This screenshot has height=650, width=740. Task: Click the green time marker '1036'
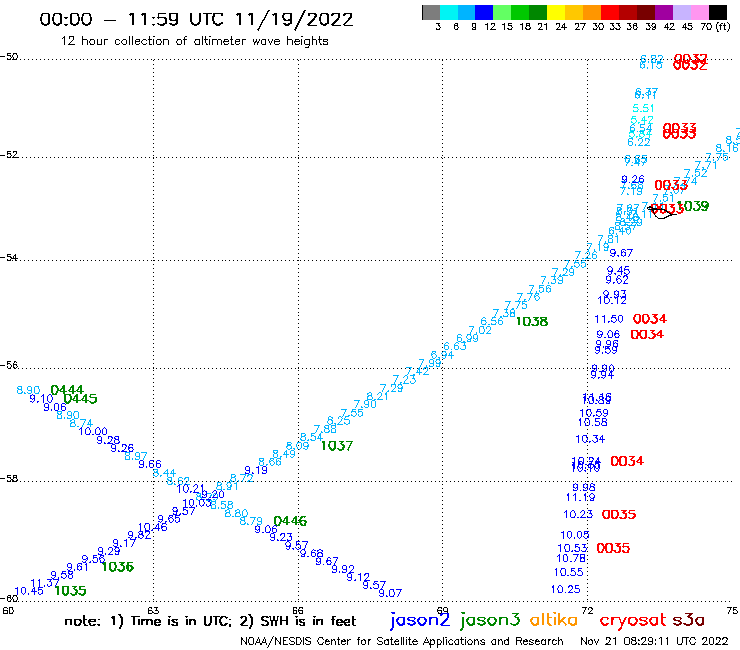118,567
